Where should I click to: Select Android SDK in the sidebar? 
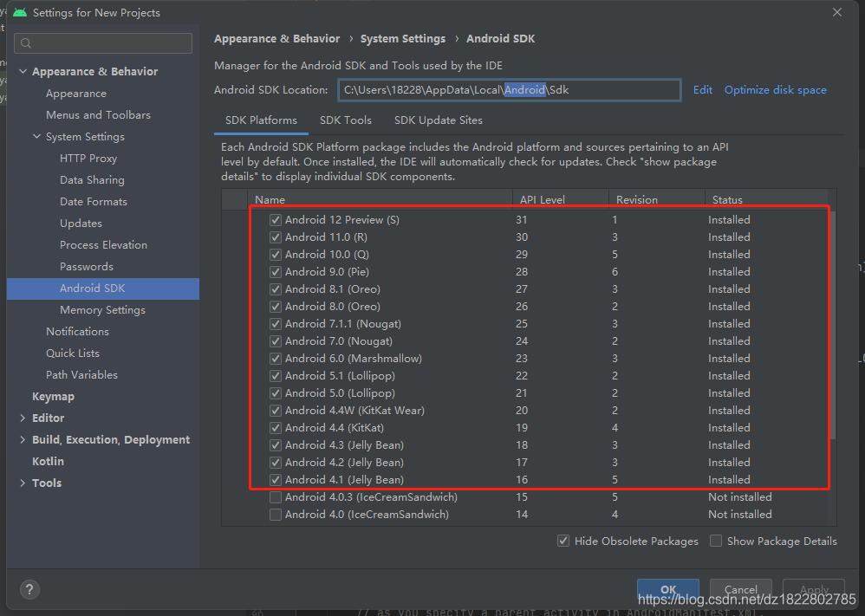103,289
